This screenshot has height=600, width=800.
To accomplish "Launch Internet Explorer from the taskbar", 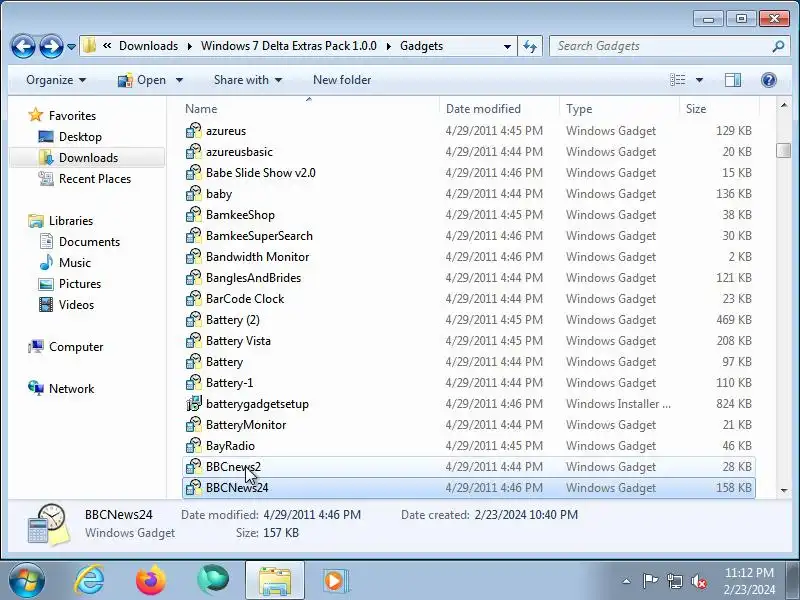I will pos(90,580).
